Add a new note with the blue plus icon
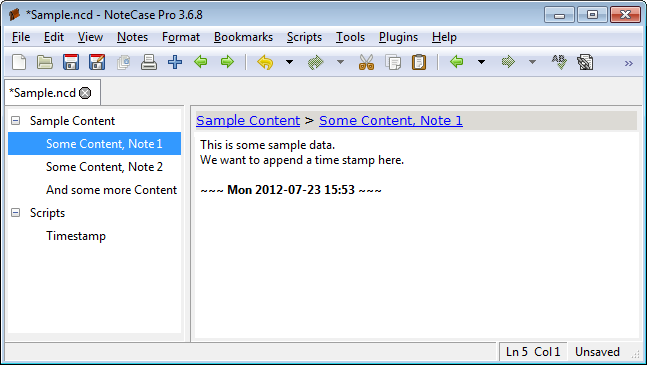647x365 pixels. 175,62
